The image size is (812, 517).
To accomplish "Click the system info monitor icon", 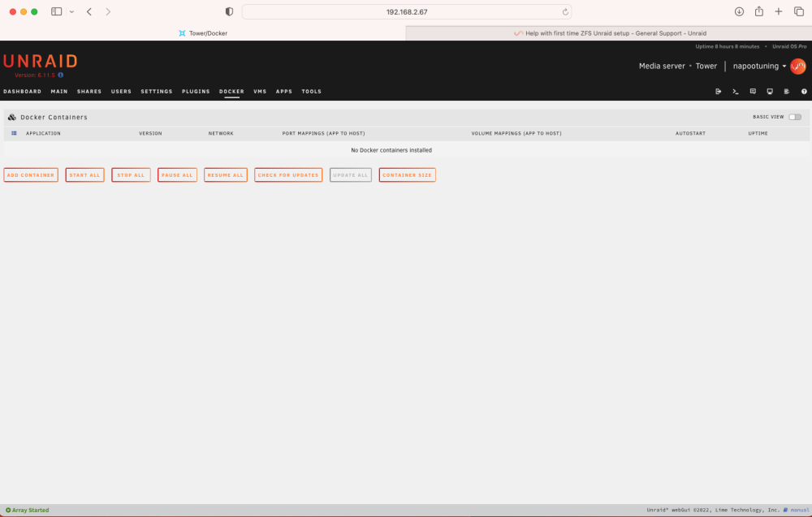I will click(x=770, y=92).
